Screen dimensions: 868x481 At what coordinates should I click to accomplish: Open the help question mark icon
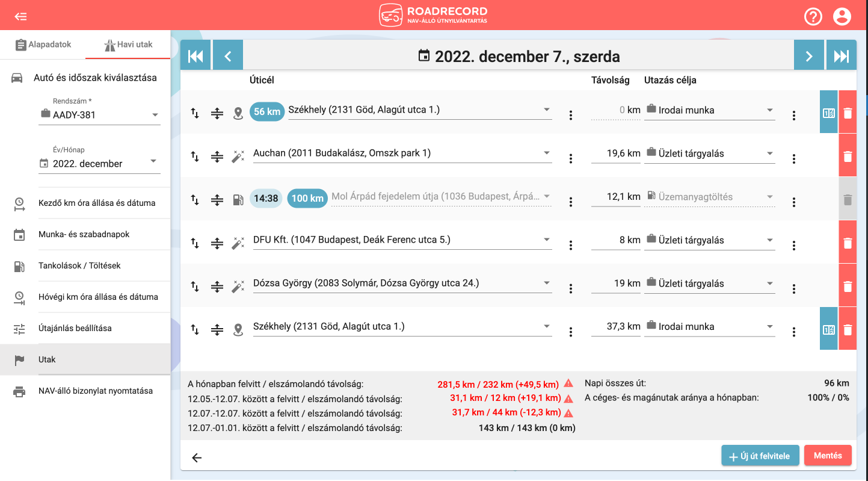coord(813,17)
